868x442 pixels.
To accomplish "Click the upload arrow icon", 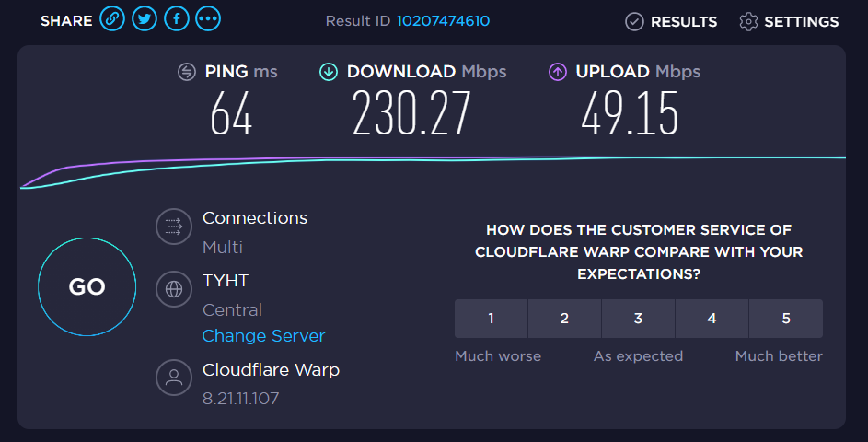I will coord(558,72).
